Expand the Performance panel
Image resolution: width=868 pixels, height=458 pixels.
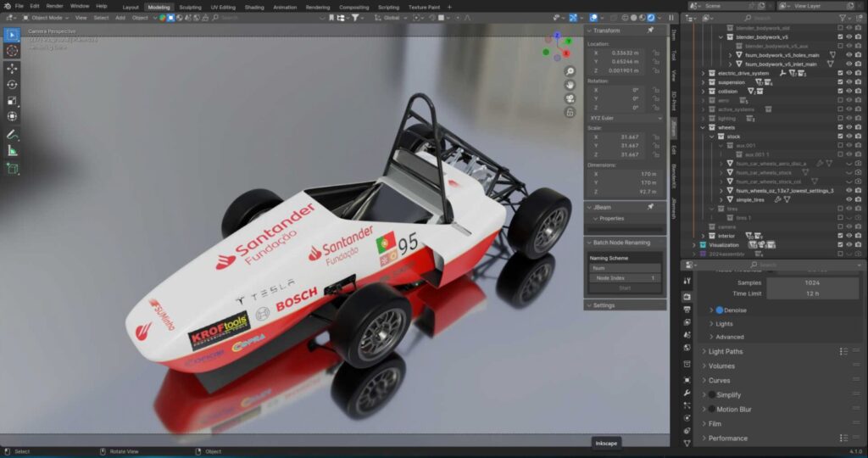pos(704,438)
